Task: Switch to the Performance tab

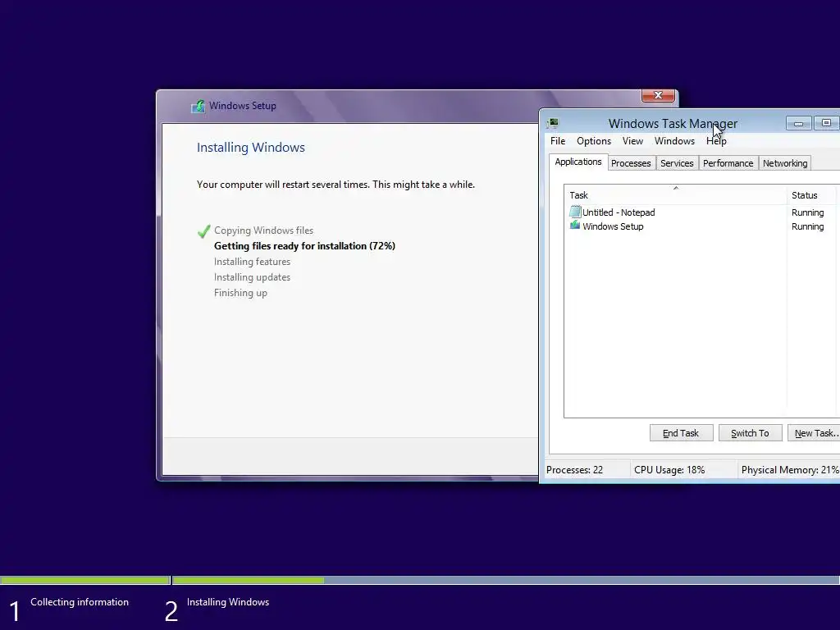Action: tap(728, 163)
